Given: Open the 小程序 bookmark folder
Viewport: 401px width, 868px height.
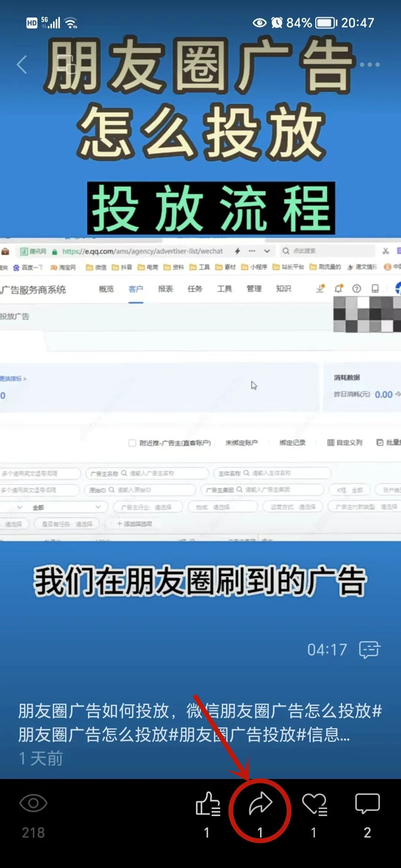Looking at the screenshot, I should coord(254,267).
